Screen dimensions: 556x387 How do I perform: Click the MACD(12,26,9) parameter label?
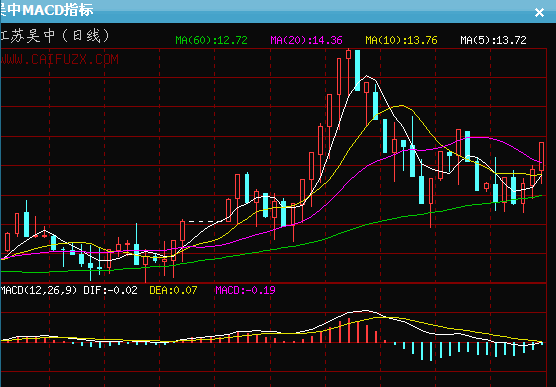(38, 290)
